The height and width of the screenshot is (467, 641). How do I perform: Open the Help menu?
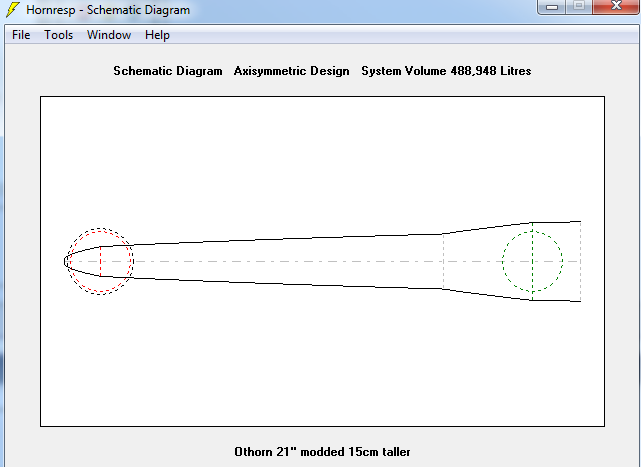point(157,35)
